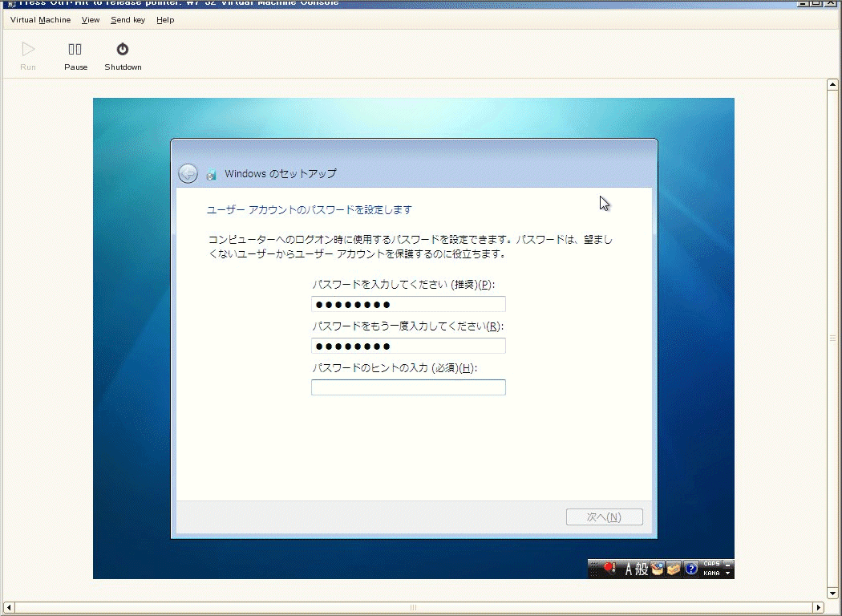This screenshot has height=616, width=842.
Task: Pause the virtual machine
Action: 75,56
